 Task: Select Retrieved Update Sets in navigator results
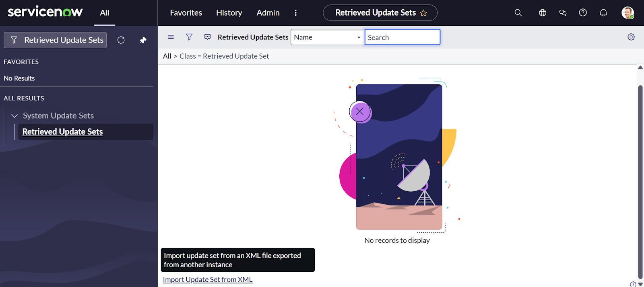pyautogui.click(x=63, y=132)
